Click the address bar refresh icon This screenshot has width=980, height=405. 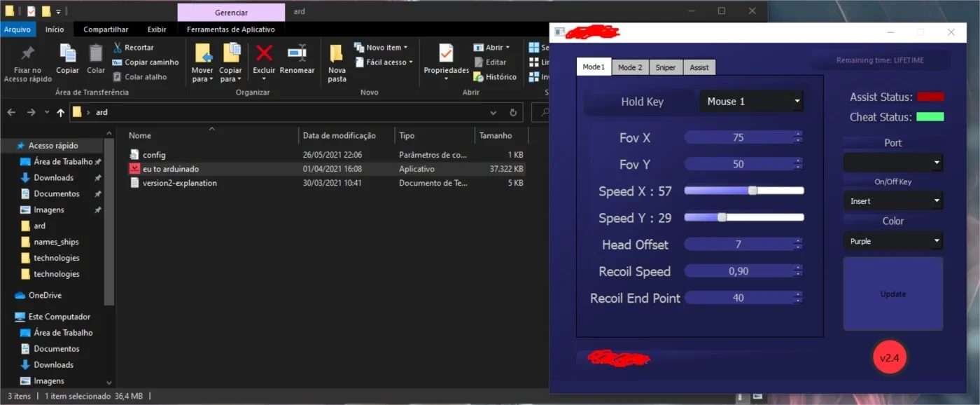click(513, 112)
